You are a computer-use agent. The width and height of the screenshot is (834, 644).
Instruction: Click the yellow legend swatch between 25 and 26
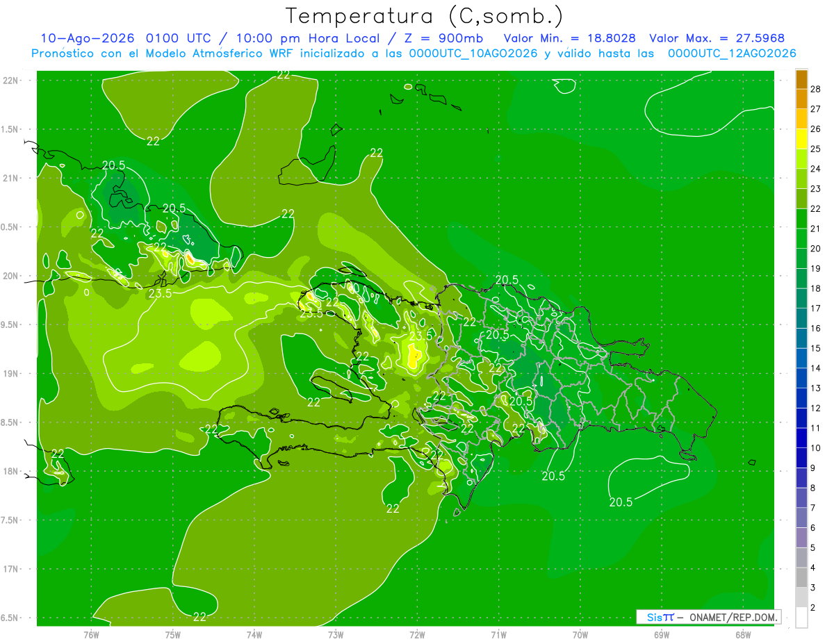coord(801,139)
